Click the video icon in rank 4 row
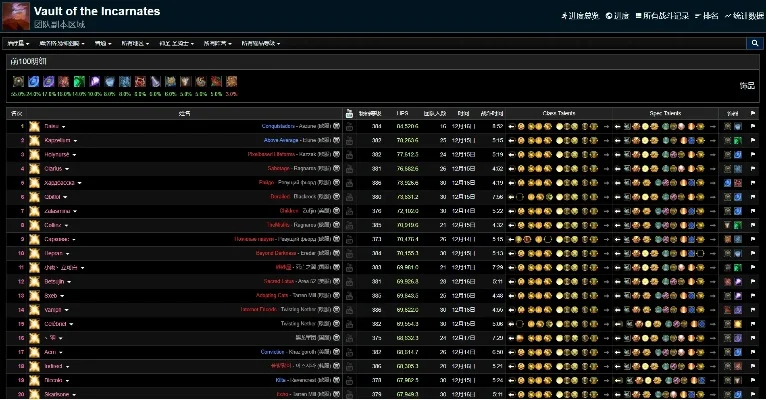This screenshot has width=766, height=400. point(349,169)
